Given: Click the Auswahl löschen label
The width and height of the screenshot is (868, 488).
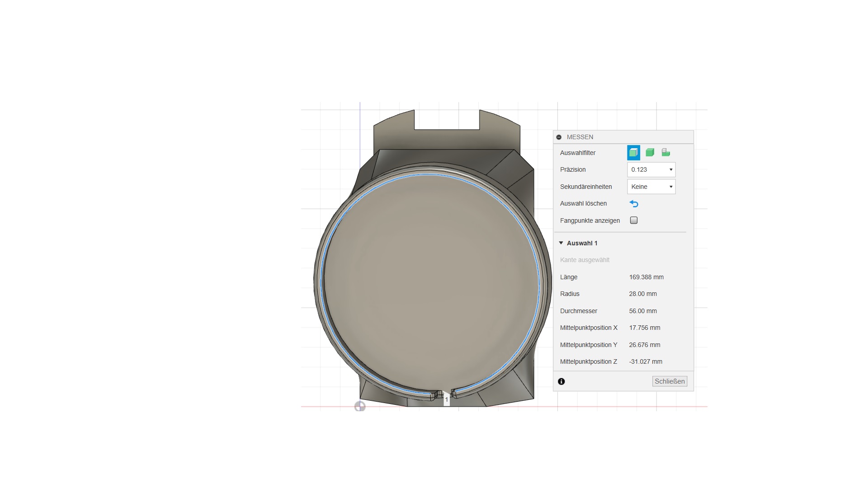Looking at the screenshot, I should (583, 203).
